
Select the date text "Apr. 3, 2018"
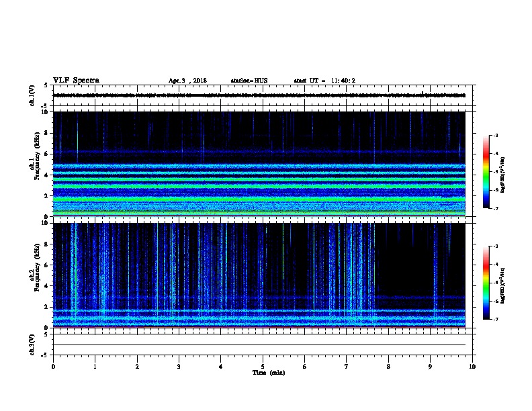tap(187, 81)
